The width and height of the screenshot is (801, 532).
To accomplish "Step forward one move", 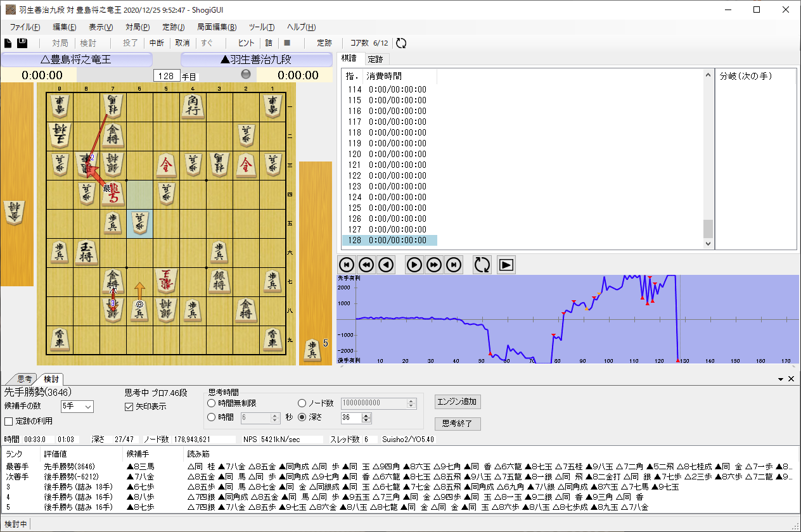I will click(x=414, y=265).
